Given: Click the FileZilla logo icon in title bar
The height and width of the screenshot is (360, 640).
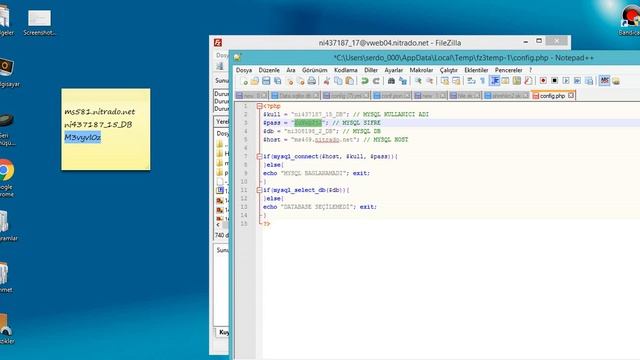Looking at the screenshot, I should (x=218, y=42).
